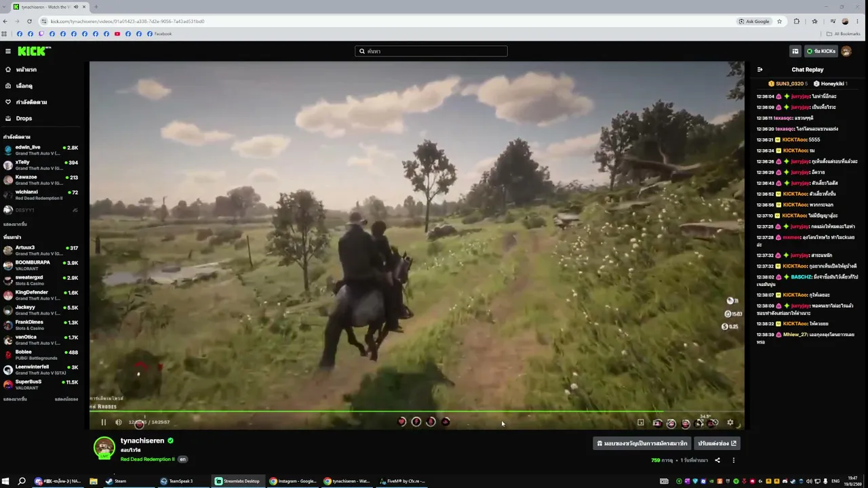
Task: Open Windows Start menu
Action: 5,481
